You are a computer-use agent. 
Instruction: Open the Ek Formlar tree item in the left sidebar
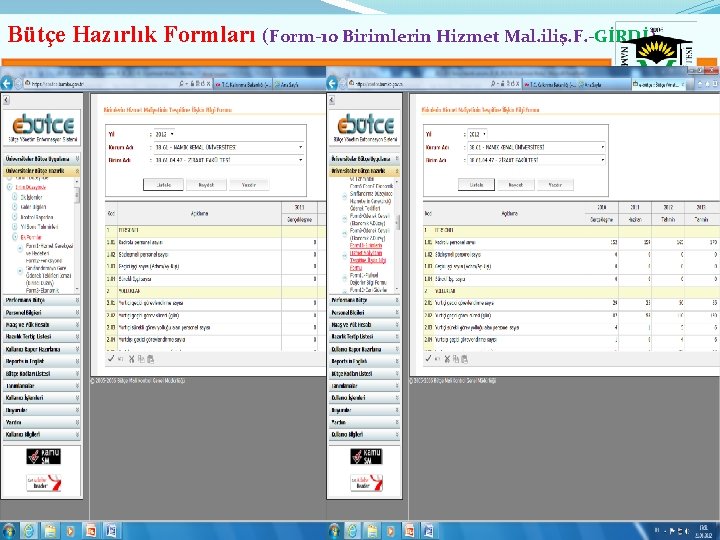tap(31, 237)
